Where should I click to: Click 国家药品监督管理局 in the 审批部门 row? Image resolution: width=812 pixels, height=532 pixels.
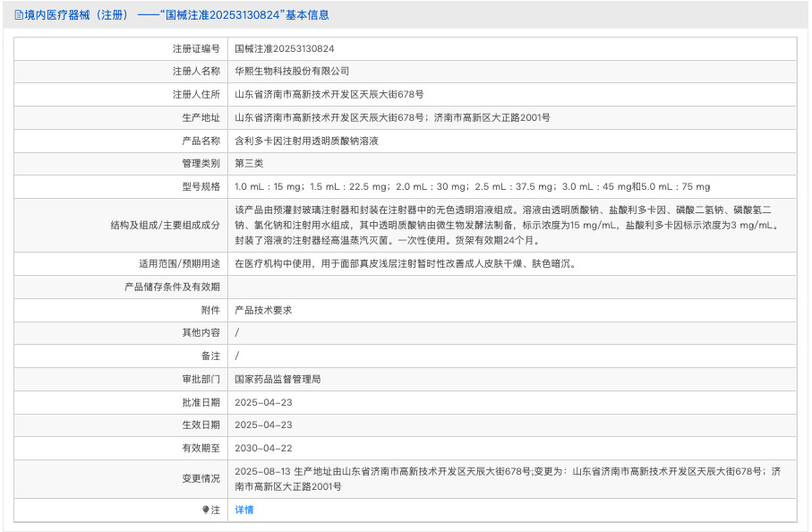[x=276, y=378]
